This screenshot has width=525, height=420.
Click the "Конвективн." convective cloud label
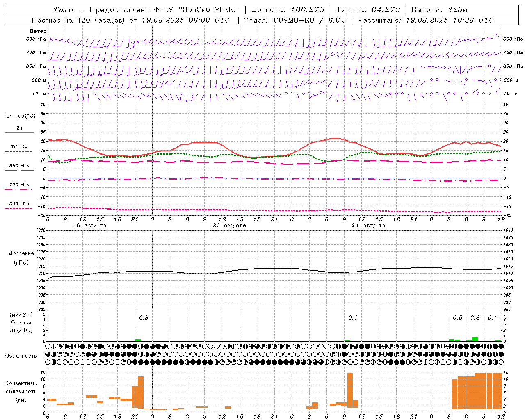(x=21, y=383)
